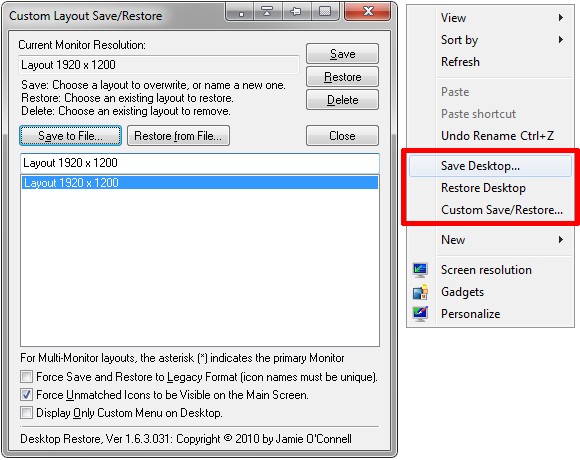Click the Restore from File... button
This screenshot has height=460, width=580.
tap(178, 136)
